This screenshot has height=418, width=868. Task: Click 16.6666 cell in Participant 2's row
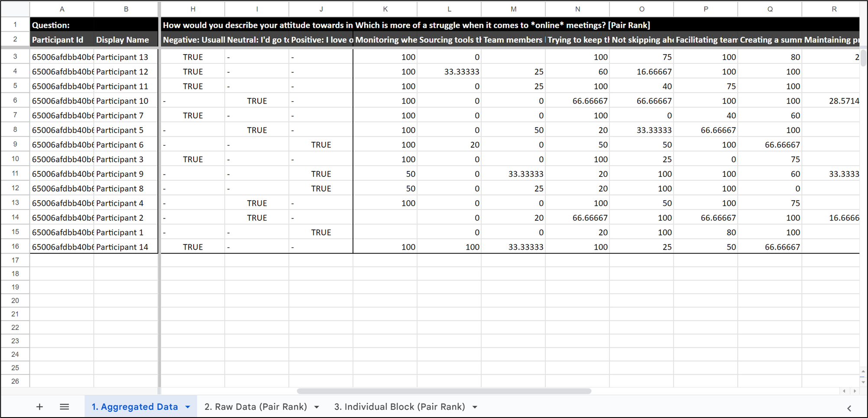pyautogui.click(x=831, y=217)
